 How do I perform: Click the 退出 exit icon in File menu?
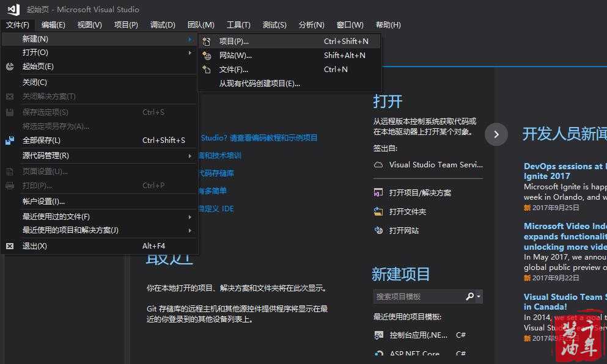point(10,246)
